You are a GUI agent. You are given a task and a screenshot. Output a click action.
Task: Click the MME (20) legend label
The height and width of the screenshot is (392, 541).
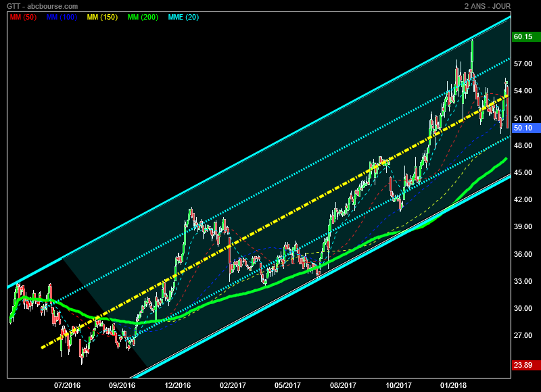[183, 18]
